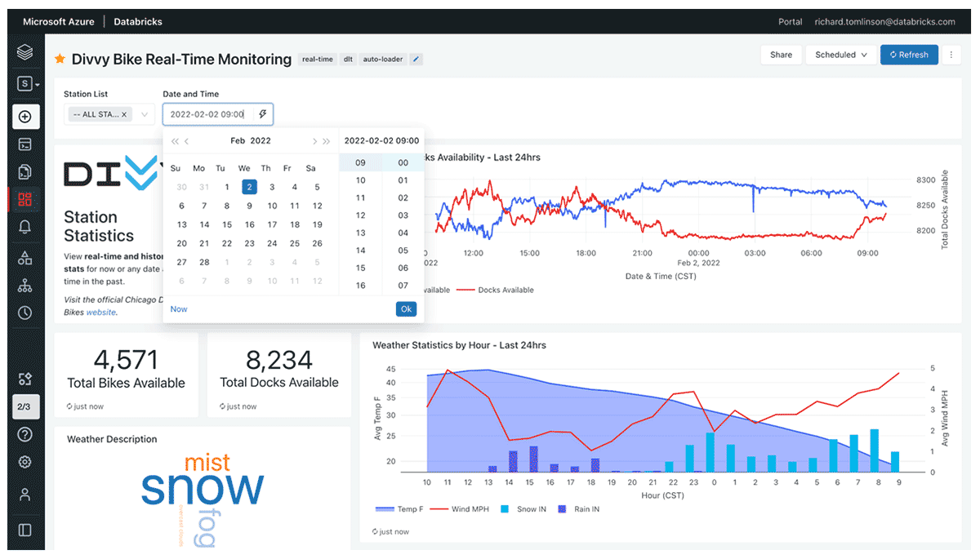The width and height of the screenshot is (980, 559).
Task: Click the Date and Time input field
Action: tap(209, 114)
